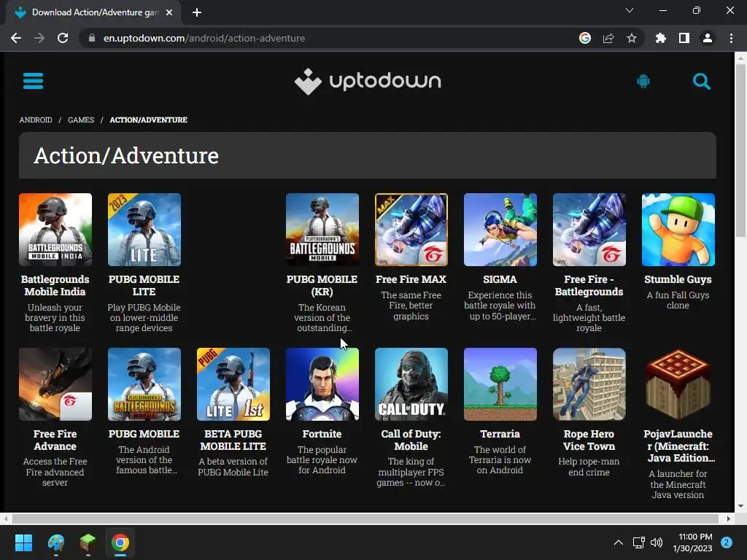Go to GAMES breadcrumb link
This screenshot has height=560, width=747.
[x=81, y=120]
